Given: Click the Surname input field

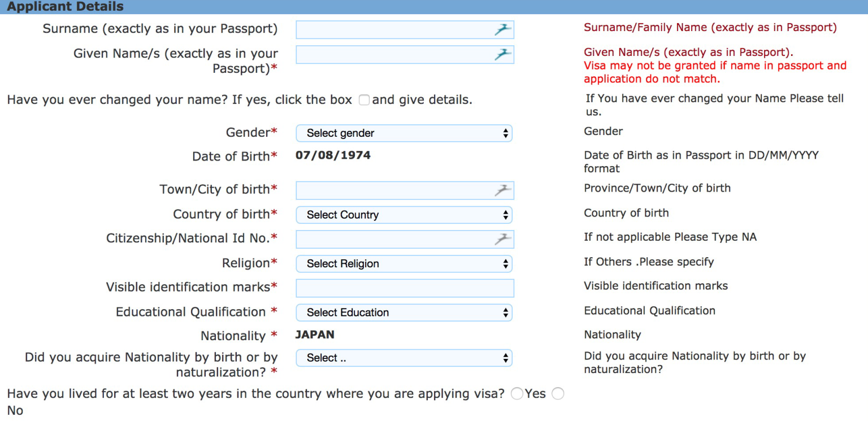Looking at the screenshot, I should click(x=393, y=30).
